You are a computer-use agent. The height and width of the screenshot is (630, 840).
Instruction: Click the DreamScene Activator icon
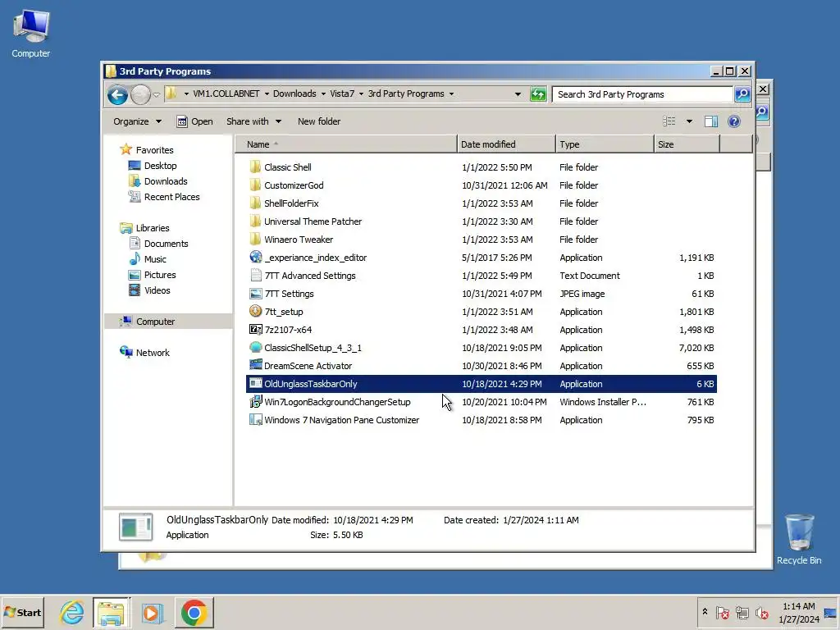[x=256, y=365]
